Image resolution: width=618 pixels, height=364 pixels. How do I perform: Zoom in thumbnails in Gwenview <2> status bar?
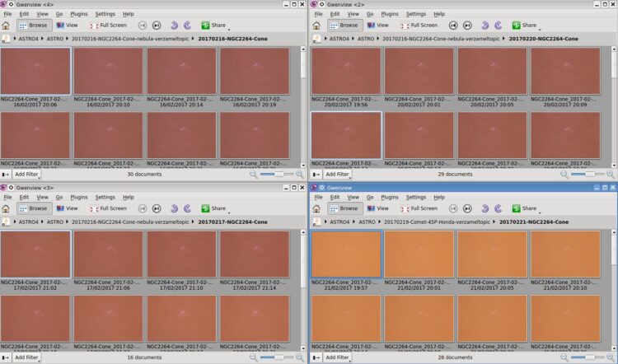tap(611, 174)
